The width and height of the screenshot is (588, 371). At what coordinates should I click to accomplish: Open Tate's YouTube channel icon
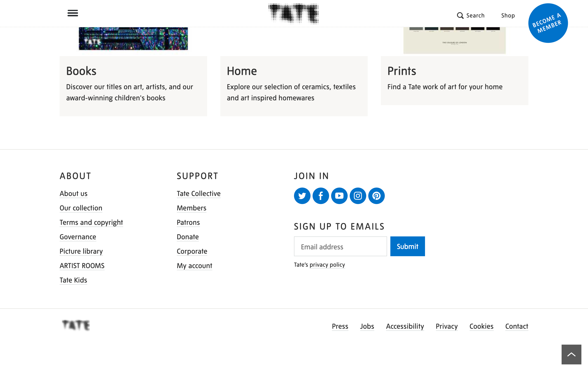coord(339,196)
